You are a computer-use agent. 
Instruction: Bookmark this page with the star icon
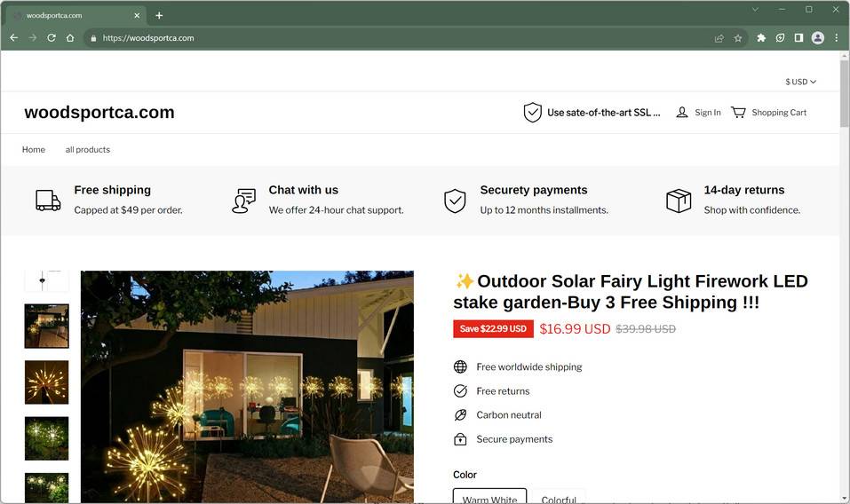(x=738, y=38)
